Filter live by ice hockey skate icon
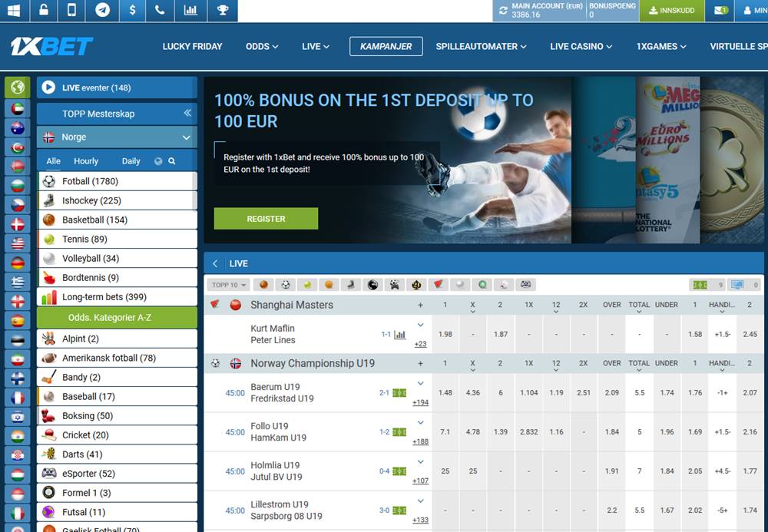 pos(351,284)
